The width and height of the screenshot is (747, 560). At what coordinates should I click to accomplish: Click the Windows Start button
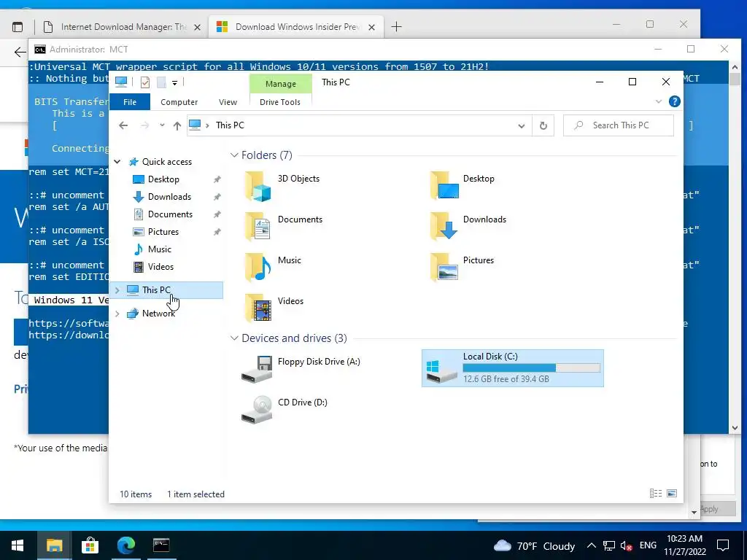(x=18, y=545)
